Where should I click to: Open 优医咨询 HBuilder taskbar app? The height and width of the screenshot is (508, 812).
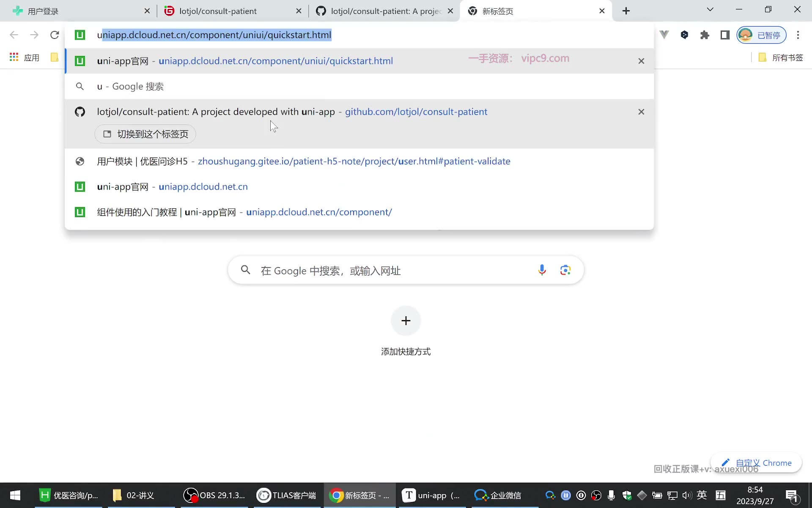tap(69, 495)
